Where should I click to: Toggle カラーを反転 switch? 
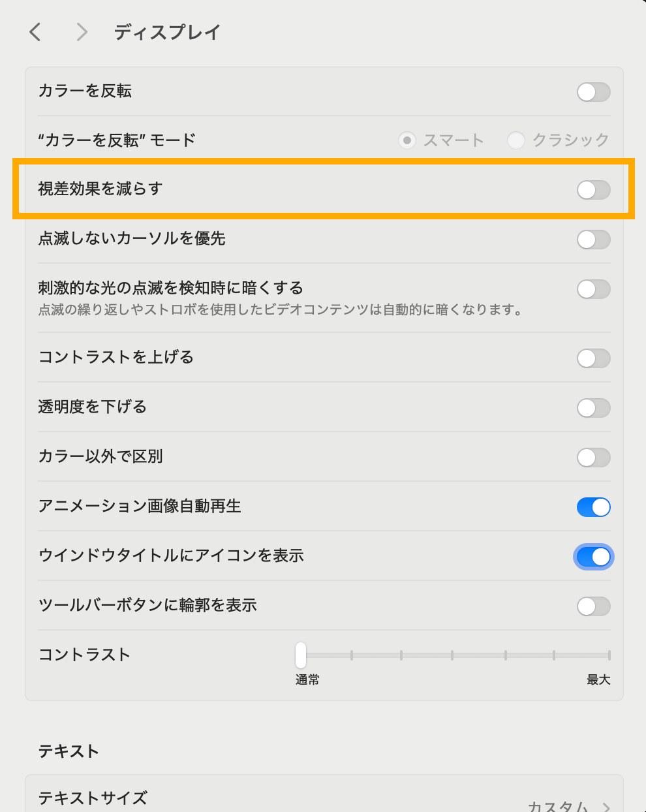pyautogui.click(x=593, y=92)
